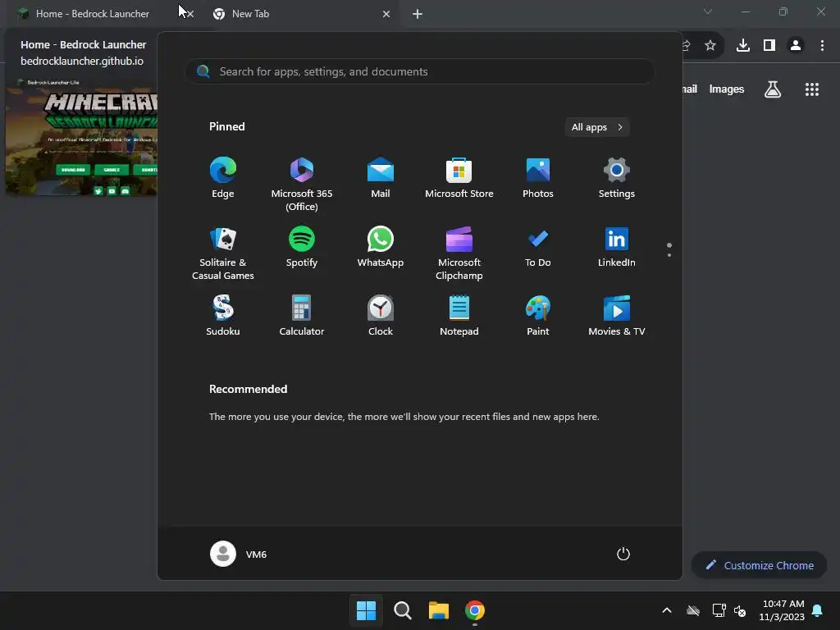This screenshot has height=630, width=840.
Task: Launch Sudoku game
Action: click(223, 316)
